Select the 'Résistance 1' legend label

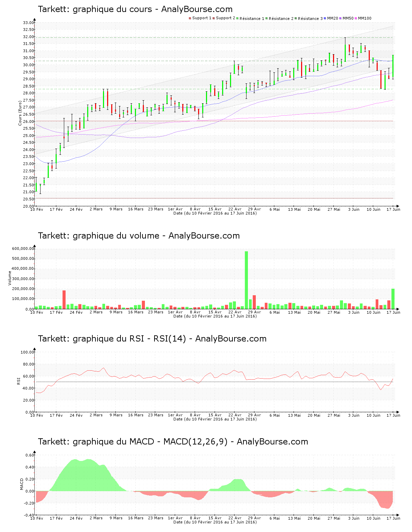[x=252, y=19]
